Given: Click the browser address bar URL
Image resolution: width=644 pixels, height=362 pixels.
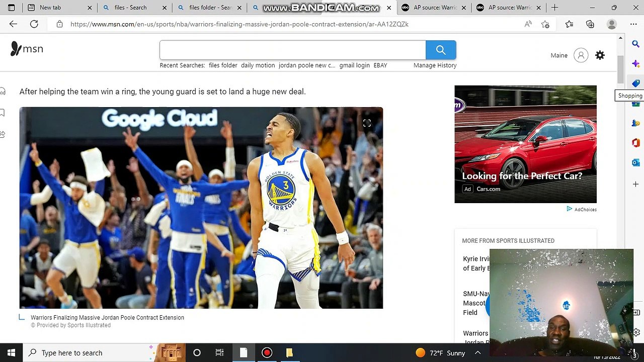Looking at the screenshot, I should pyautogui.click(x=239, y=24).
